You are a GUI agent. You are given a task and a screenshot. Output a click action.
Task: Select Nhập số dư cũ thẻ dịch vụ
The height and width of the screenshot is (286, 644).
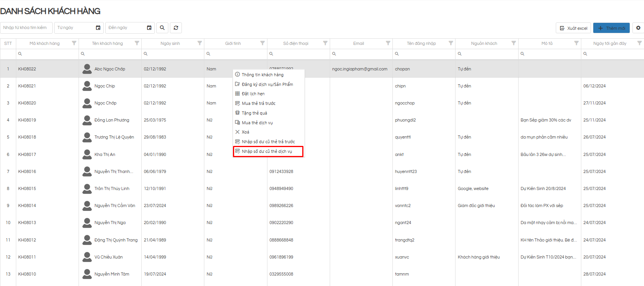coord(267,151)
